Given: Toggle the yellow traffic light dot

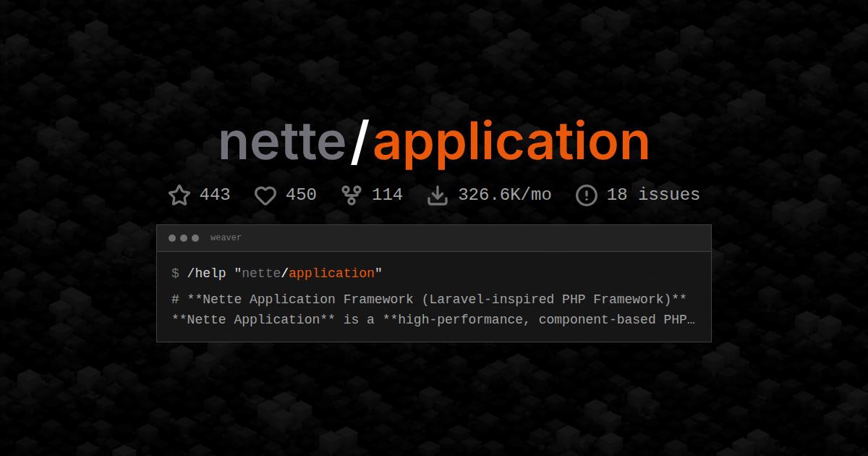Looking at the screenshot, I should coord(183,237).
